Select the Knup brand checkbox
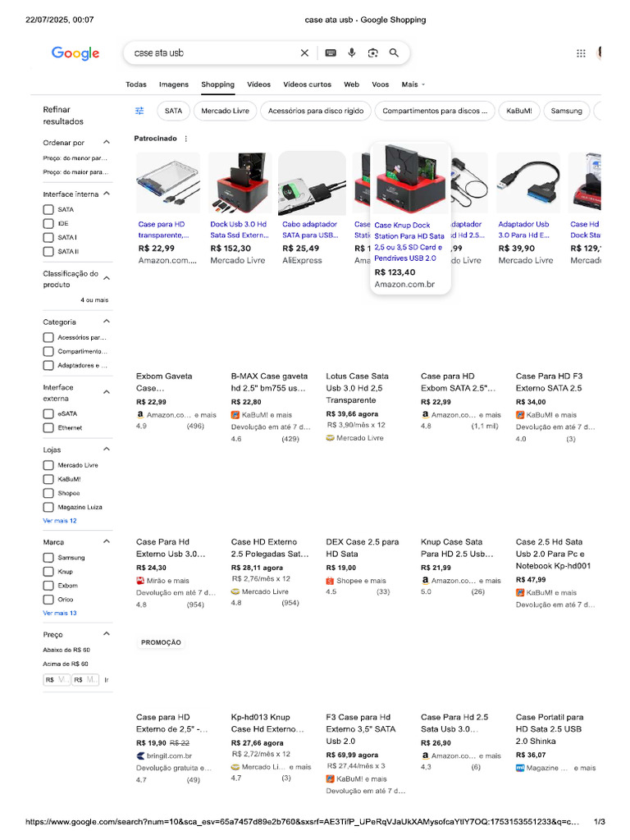Image resolution: width=630 pixels, height=840 pixels. click(x=48, y=572)
